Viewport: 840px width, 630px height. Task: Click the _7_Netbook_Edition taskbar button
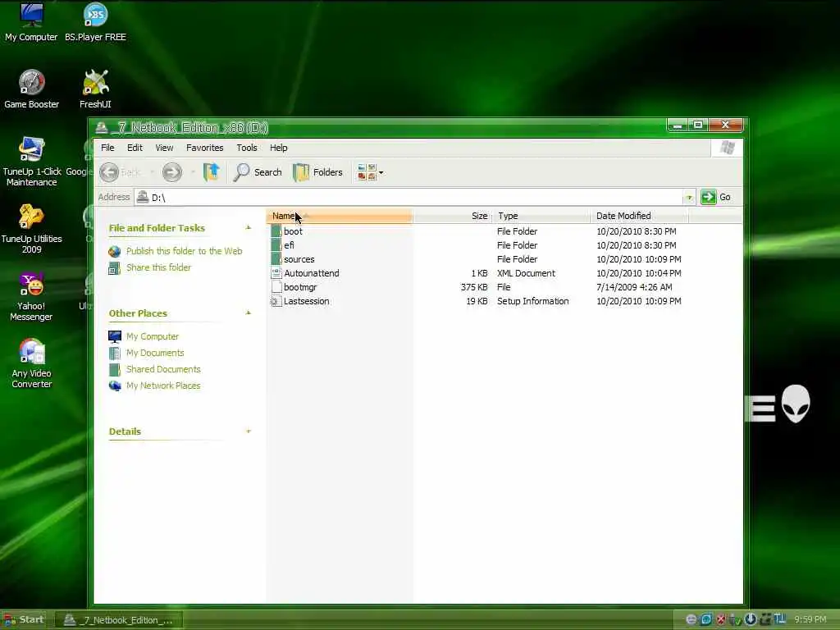118,620
